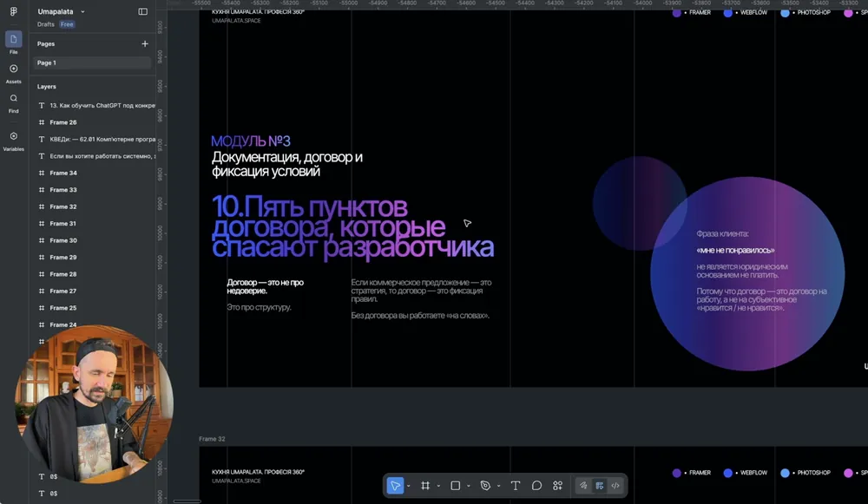Switch to Design mode in the toolbar
Viewport: 868px width, 504px height.
[600, 486]
